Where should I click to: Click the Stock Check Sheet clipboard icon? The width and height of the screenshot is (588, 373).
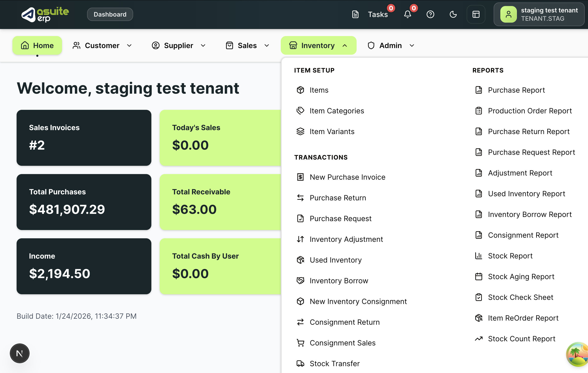[x=479, y=297]
